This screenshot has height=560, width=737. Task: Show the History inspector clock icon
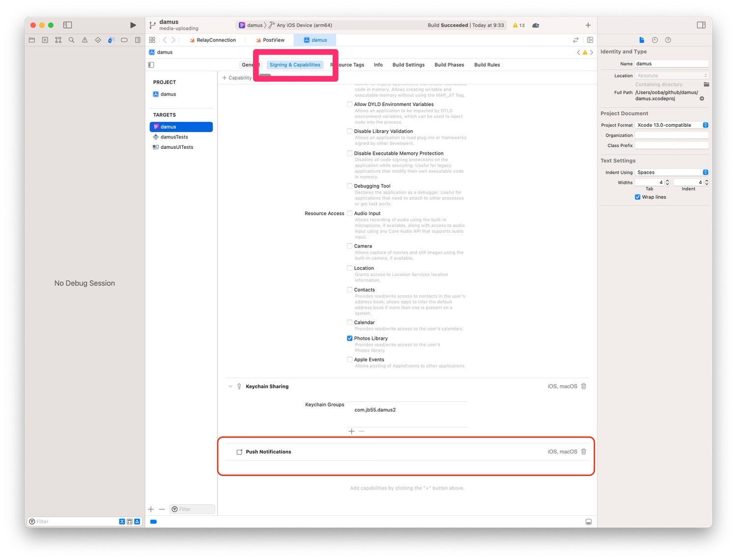click(655, 40)
